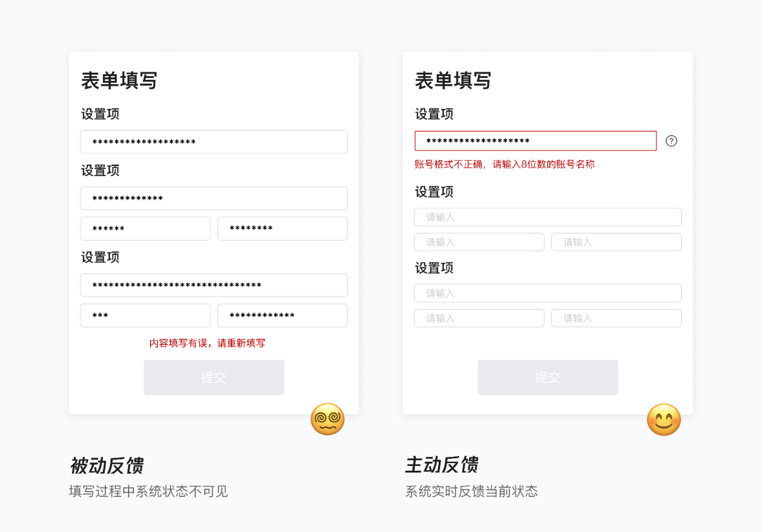
Task: Click right form's bottom-right 请输入 field
Action: click(617, 318)
